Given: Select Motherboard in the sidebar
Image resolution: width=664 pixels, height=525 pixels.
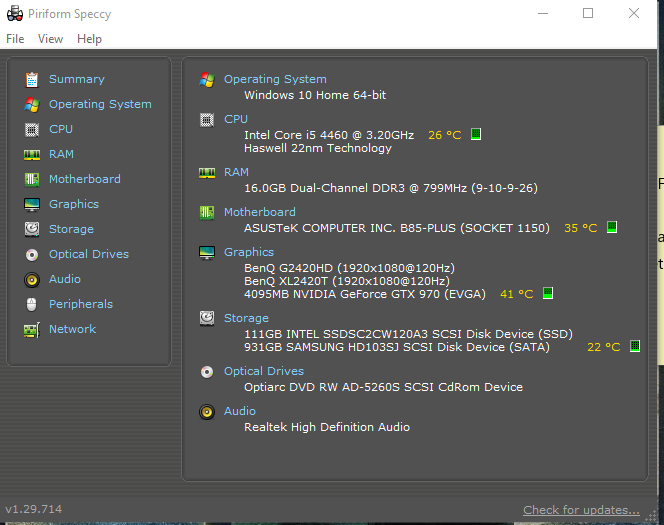Looking at the screenshot, I should pos(85,179).
